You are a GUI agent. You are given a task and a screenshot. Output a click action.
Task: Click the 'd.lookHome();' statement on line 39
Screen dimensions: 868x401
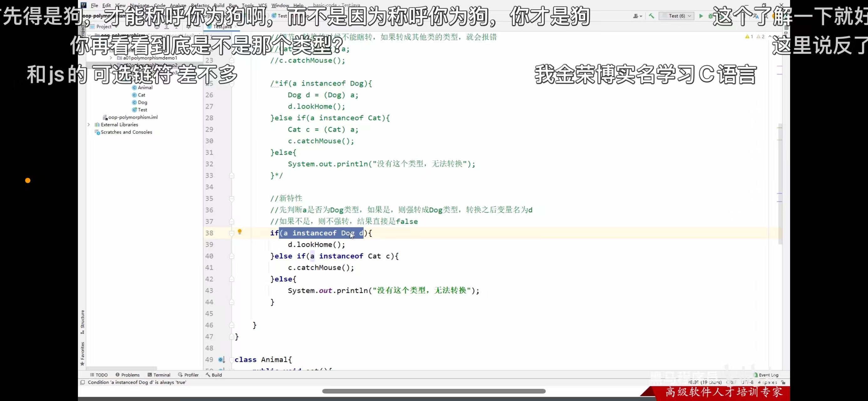316,244
